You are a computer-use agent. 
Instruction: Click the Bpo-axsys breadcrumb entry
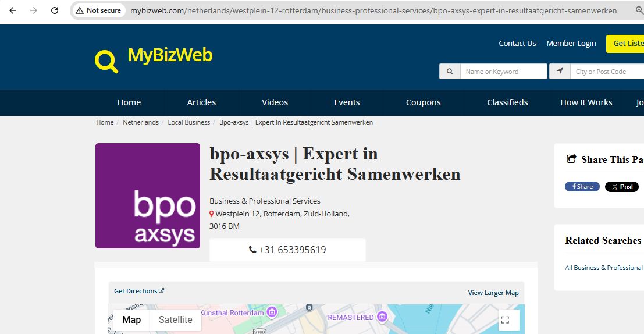(x=296, y=122)
